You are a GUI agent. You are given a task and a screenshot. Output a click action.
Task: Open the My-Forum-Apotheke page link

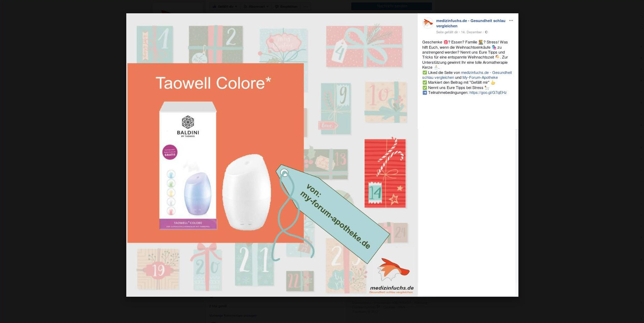click(x=480, y=77)
